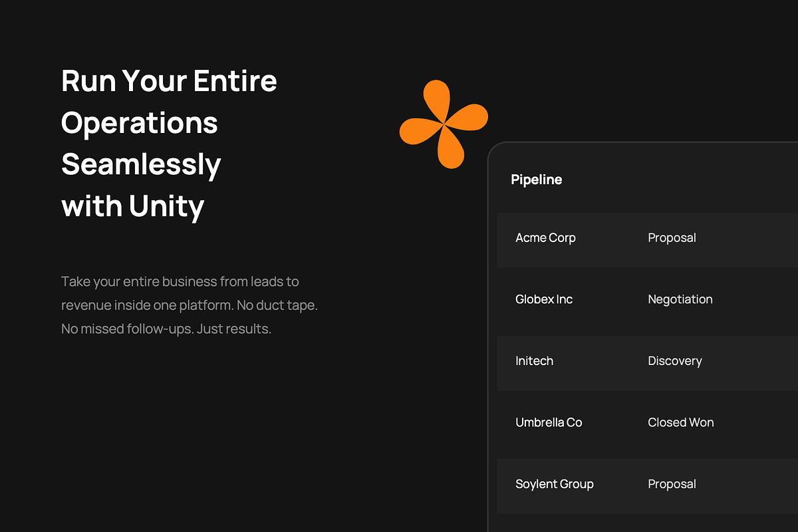Open the Globex Inc deal
Viewport: 798px width, 532px height.
click(x=544, y=299)
